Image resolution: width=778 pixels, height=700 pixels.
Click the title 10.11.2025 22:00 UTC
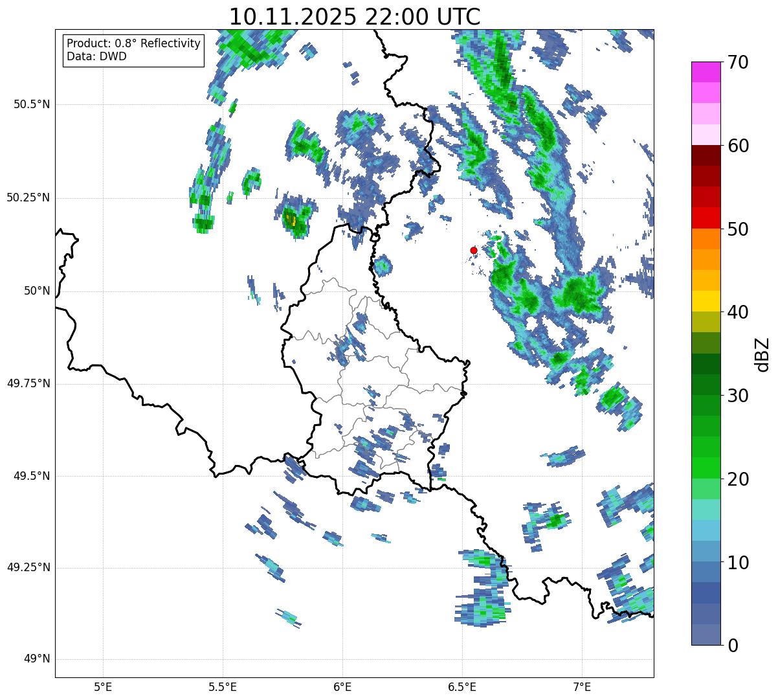(355, 16)
